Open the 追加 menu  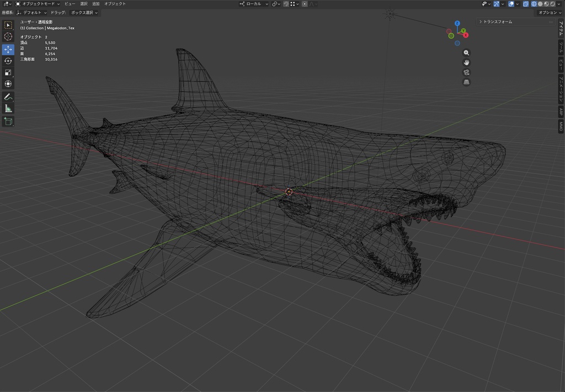(x=95, y=4)
